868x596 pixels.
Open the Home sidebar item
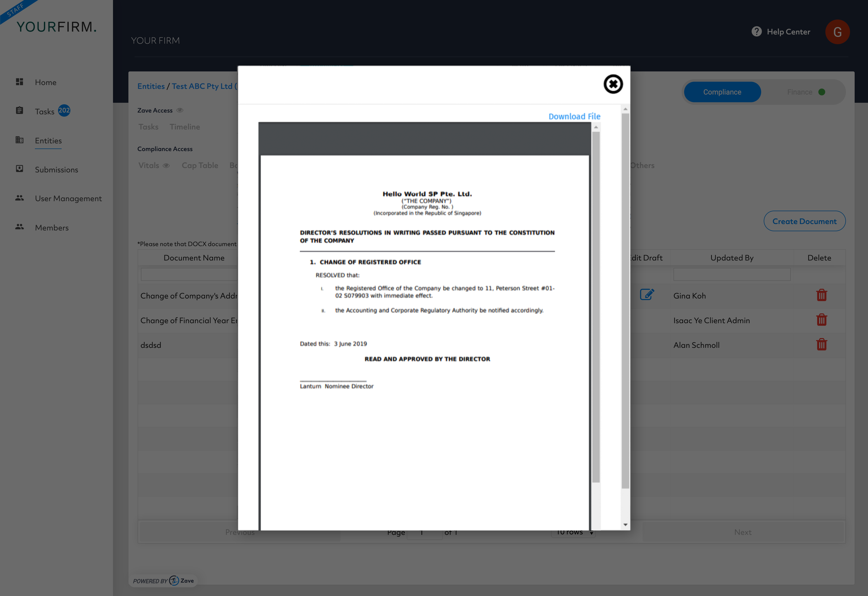click(45, 82)
